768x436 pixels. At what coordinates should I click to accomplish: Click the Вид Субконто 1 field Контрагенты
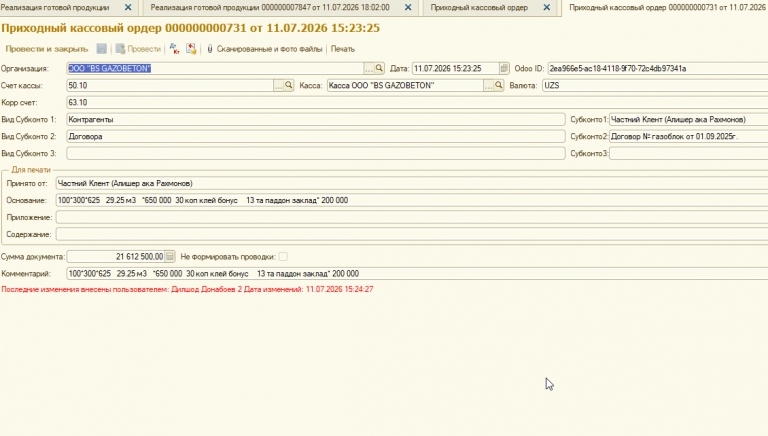pos(316,120)
